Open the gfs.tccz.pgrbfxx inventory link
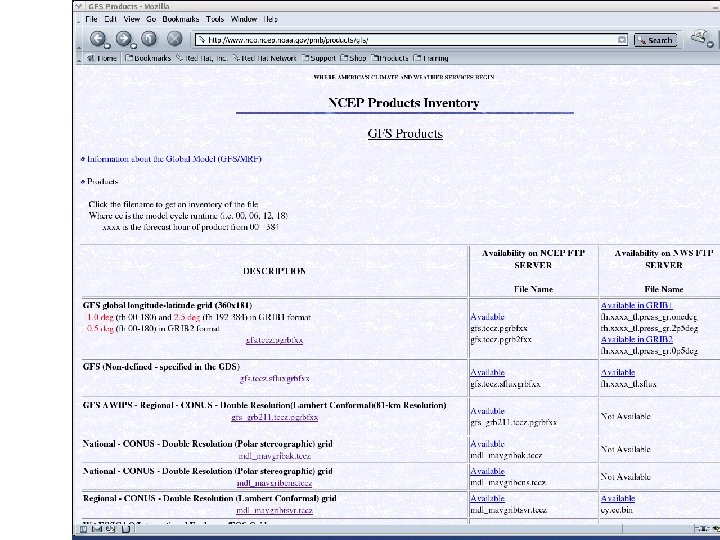720x540 pixels. click(x=274, y=340)
